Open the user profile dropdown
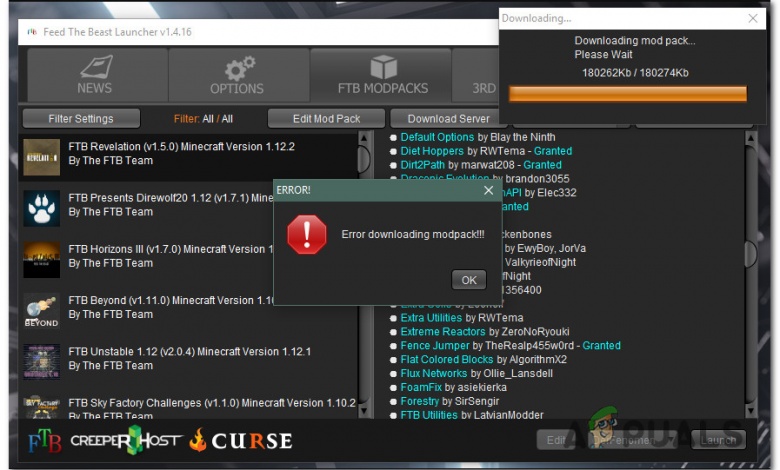 [633, 440]
